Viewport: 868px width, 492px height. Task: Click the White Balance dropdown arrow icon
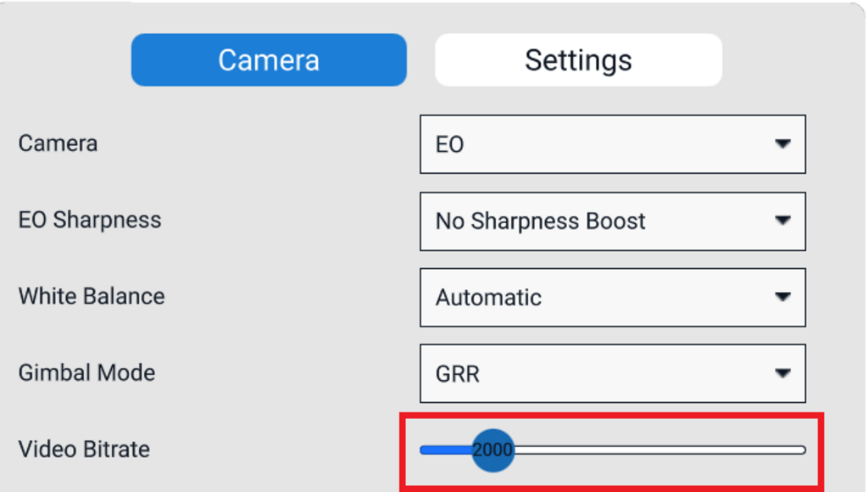[782, 297]
